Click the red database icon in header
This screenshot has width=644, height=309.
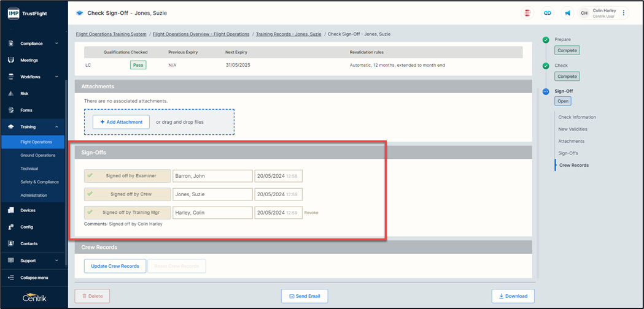(x=527, y=13)
